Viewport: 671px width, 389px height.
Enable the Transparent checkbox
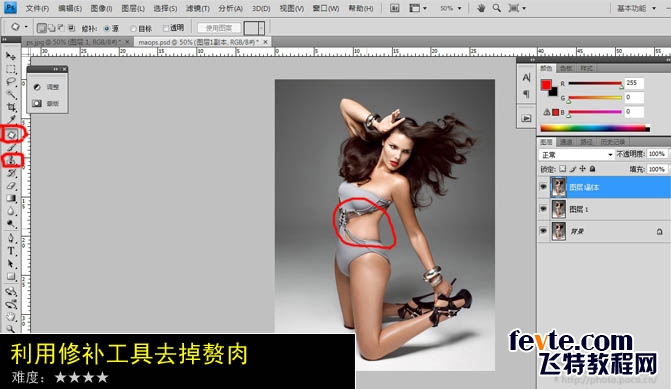click(166, 28)
